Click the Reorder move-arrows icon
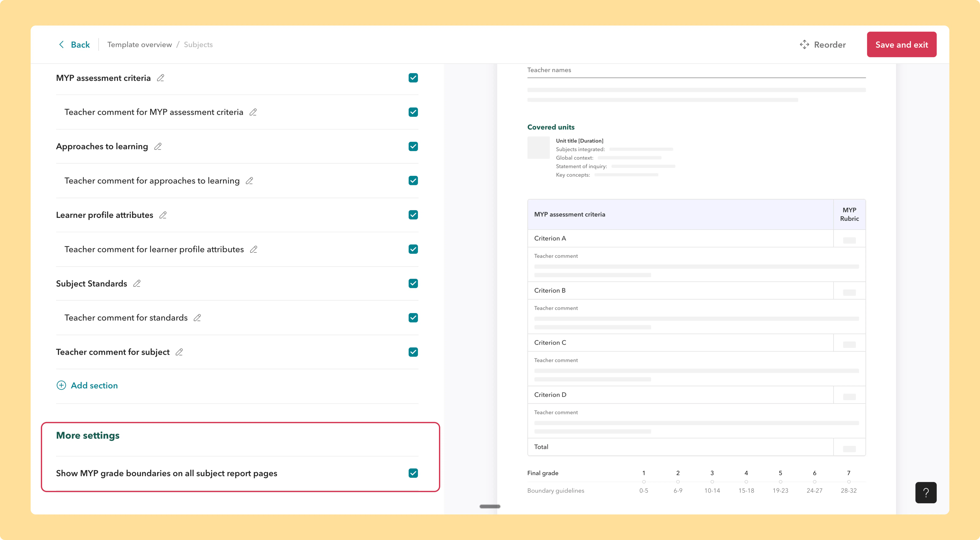Screen dimensions: 980x540 click(804, 45)
